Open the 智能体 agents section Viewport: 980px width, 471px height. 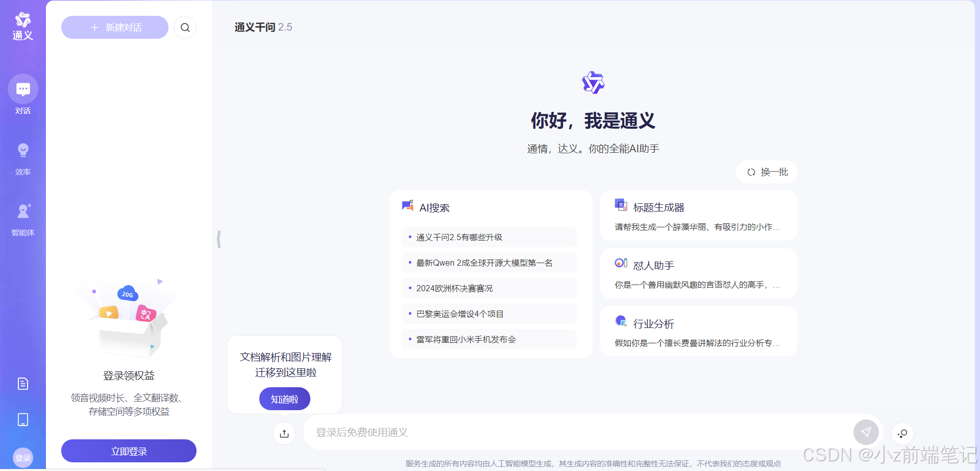[x=23, y=220]
